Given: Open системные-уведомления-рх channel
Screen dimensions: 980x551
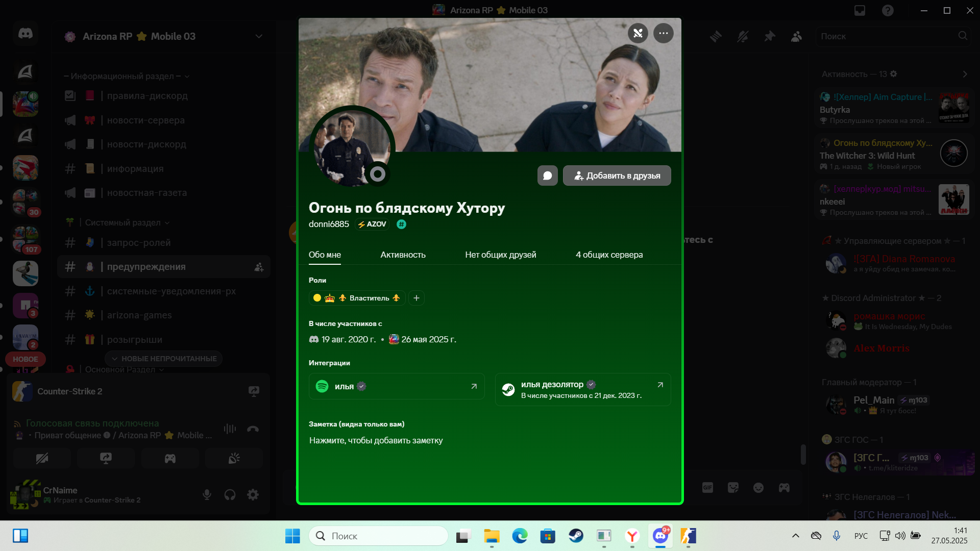Looking at the screenshot, I should pos(163,291).
